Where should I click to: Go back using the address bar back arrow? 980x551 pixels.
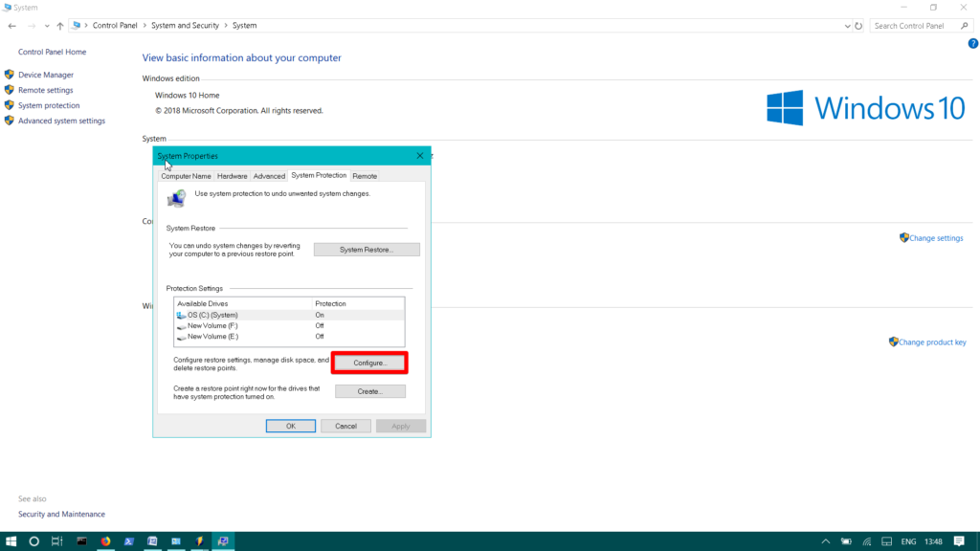[11, 26]
